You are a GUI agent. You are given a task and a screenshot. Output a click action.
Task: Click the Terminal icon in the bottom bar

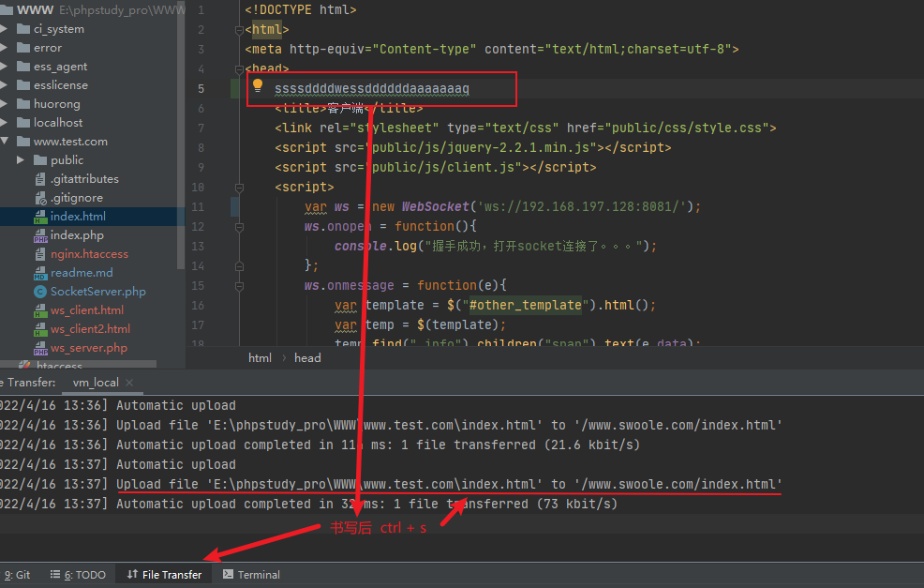coord(229,574)
